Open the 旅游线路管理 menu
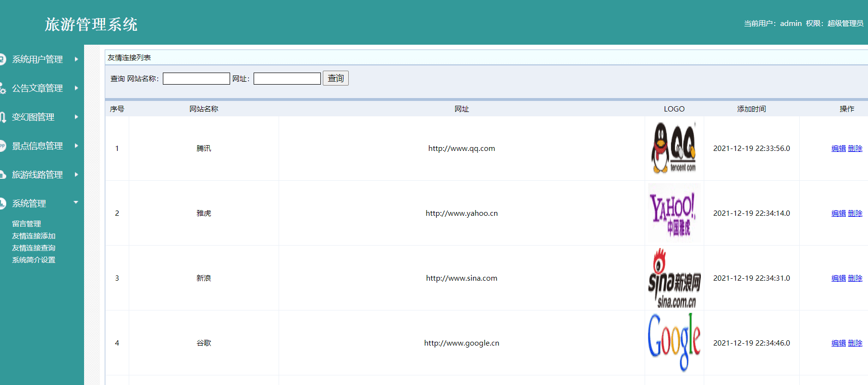 click(37, 174)
